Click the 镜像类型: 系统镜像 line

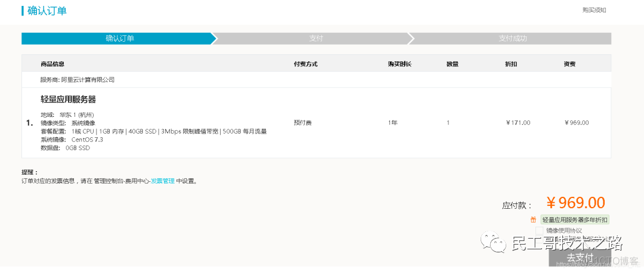click(x=68, y=123)
